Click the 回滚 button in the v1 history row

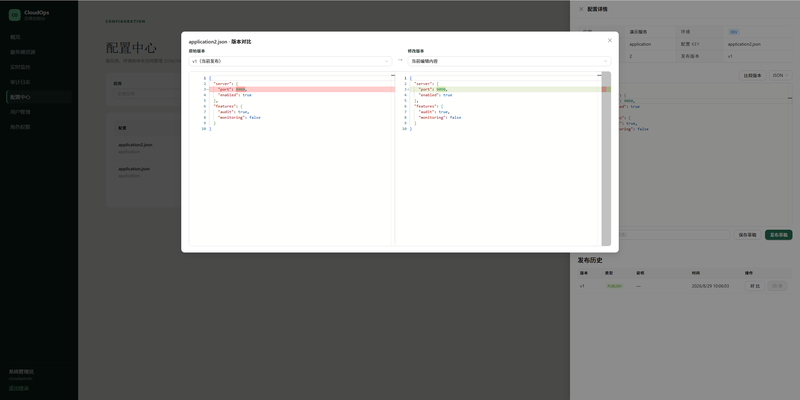click(778, 286)
